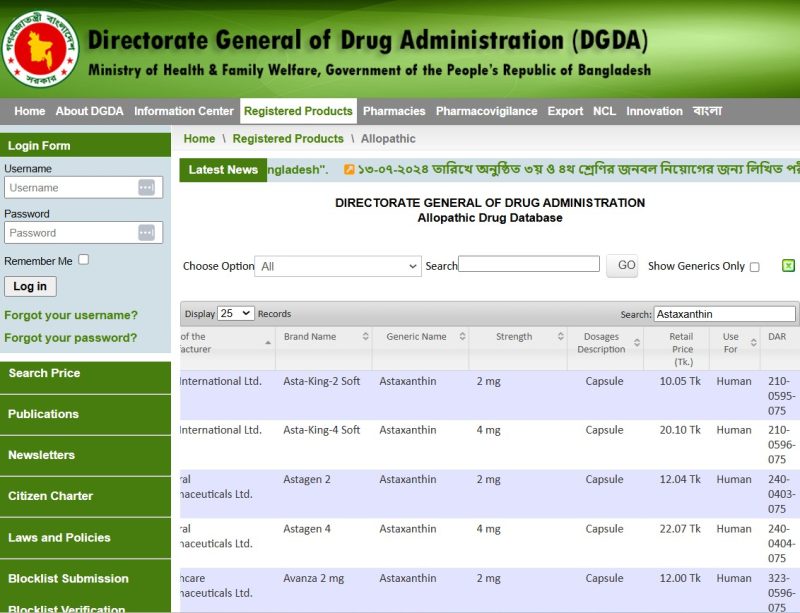Viewport: 800px width, 613px height.
Task: Tick the Remember Me checkbox
Action: click(84, 260)
